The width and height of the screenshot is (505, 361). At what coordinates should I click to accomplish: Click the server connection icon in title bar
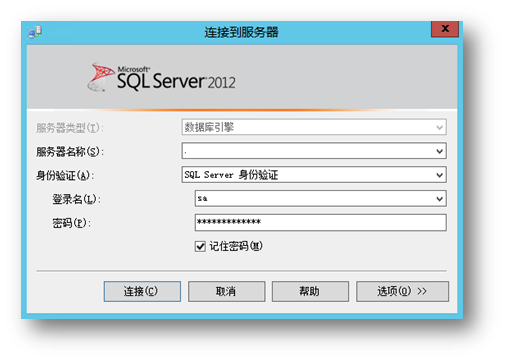35,32
